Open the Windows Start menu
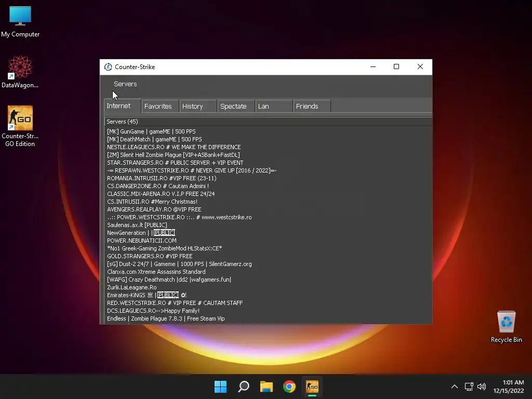This screenshot has width=532, height=399. click(x=220, y=387)
